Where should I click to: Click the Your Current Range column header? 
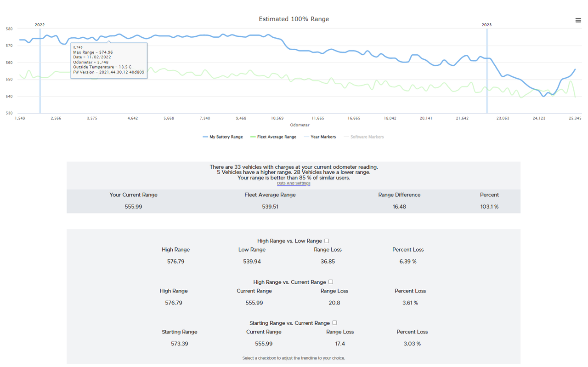[x=133, y=195]
